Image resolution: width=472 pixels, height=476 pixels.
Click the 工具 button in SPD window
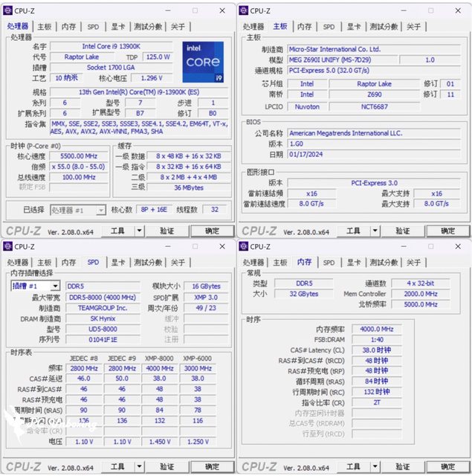coord(117,467)
